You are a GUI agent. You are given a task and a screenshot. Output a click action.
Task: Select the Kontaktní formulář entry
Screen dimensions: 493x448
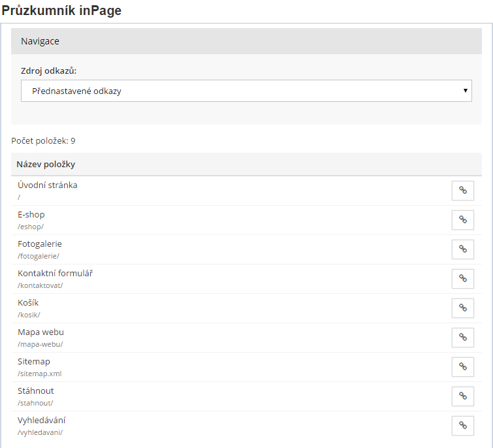tap(56, 273)
